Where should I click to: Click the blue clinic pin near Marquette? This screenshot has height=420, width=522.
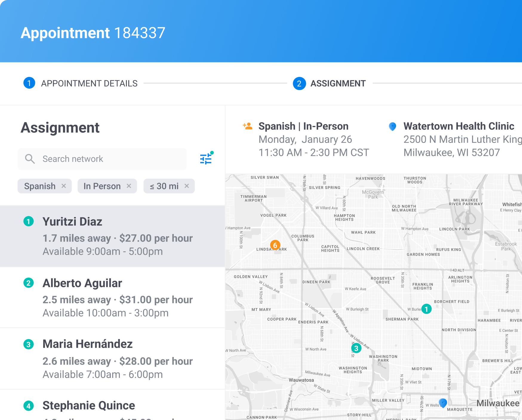pyautogui.click(x=443, y=403)
